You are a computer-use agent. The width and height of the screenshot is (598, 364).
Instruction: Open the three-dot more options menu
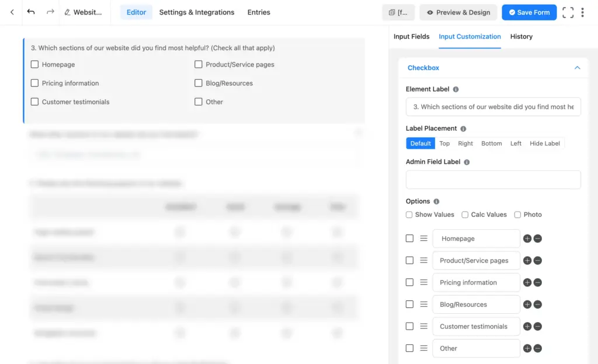tap(582, 12)
